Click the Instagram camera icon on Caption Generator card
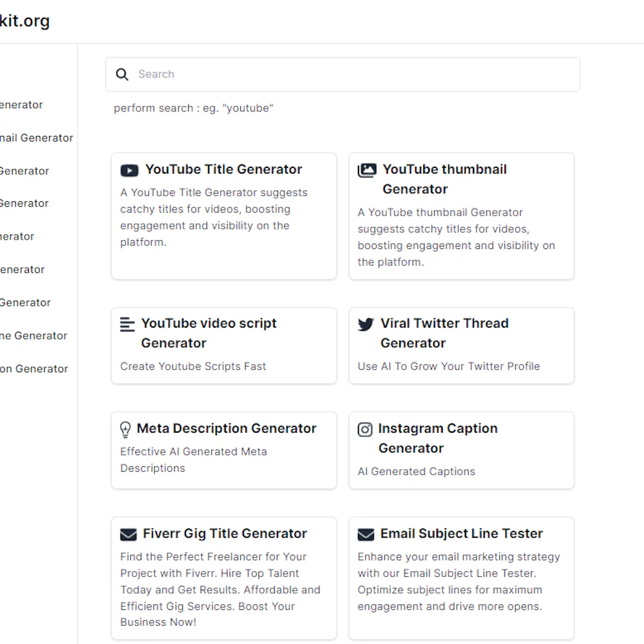The image size is (644, 644). (365, 429)
